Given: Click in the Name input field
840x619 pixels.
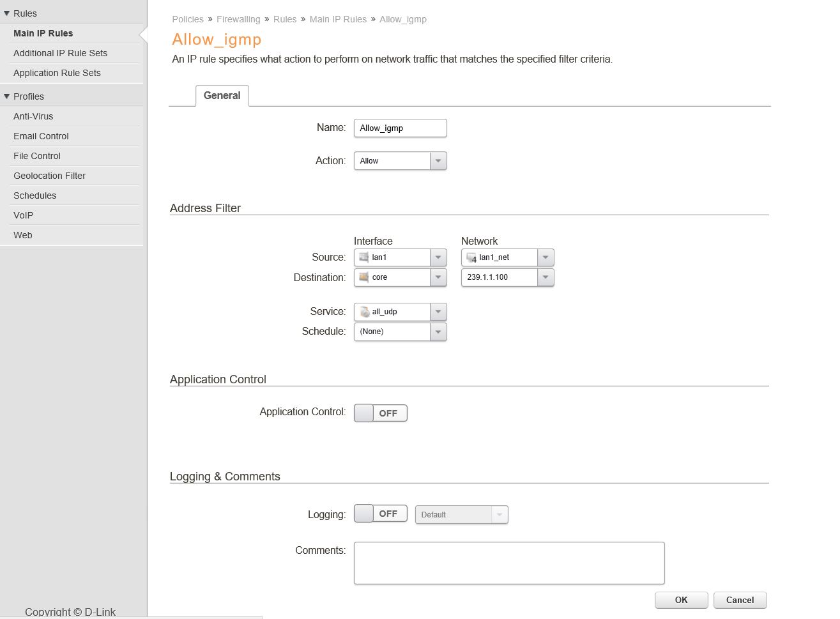Looking at the screenshot, I should [400, 128].
